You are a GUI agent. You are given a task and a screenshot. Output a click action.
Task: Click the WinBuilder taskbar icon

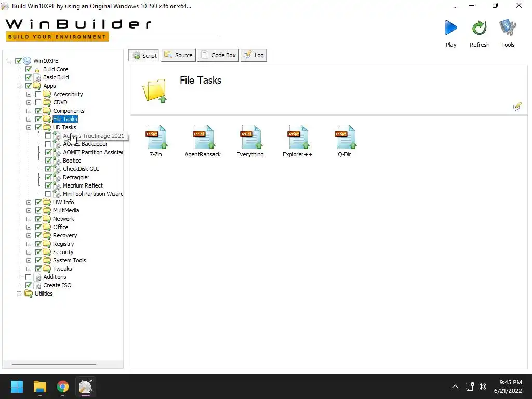click(x=86, y=387)
